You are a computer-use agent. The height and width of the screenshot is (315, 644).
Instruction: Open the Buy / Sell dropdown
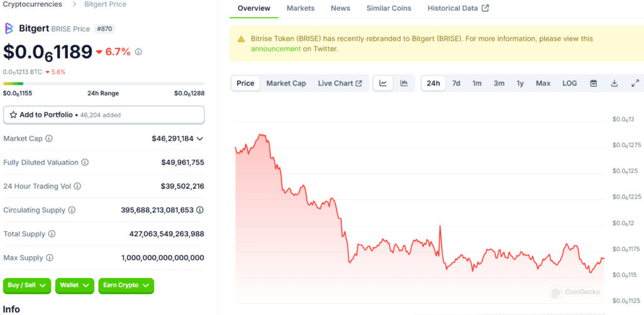(27, 285)
